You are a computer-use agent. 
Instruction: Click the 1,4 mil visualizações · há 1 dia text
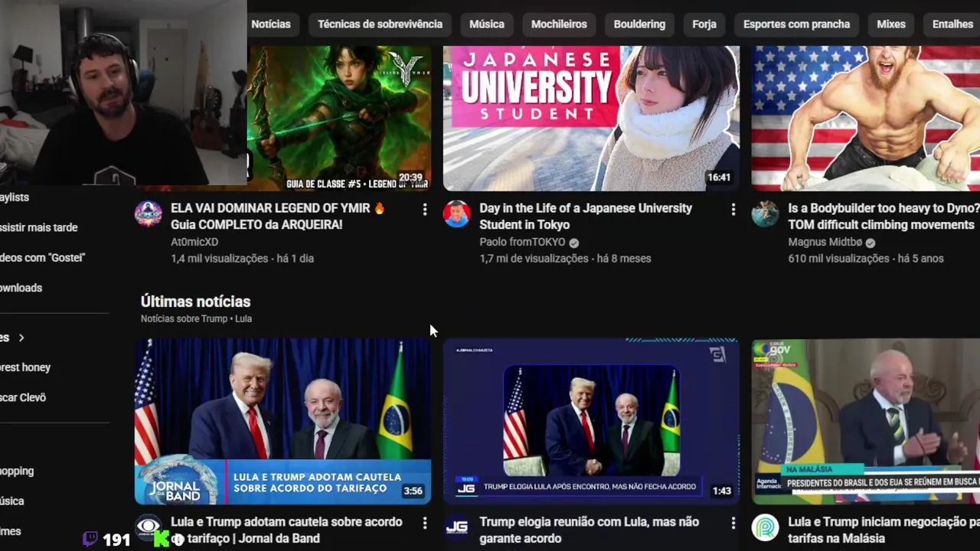coord(242,259)
